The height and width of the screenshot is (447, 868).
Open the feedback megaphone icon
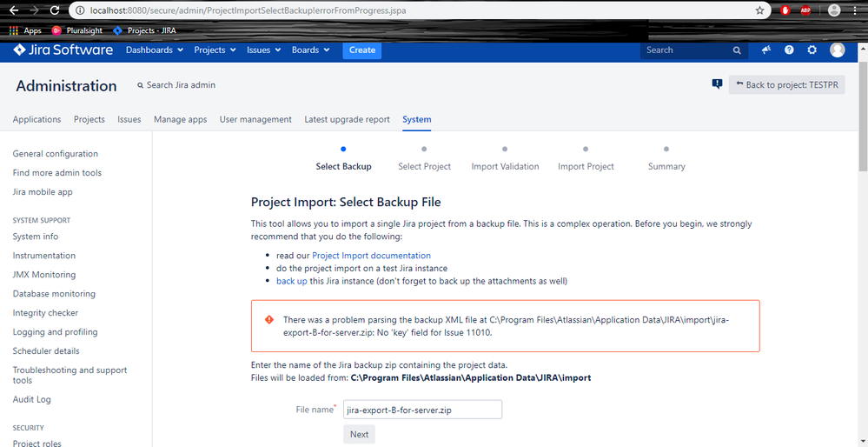[x=766, y=50]
